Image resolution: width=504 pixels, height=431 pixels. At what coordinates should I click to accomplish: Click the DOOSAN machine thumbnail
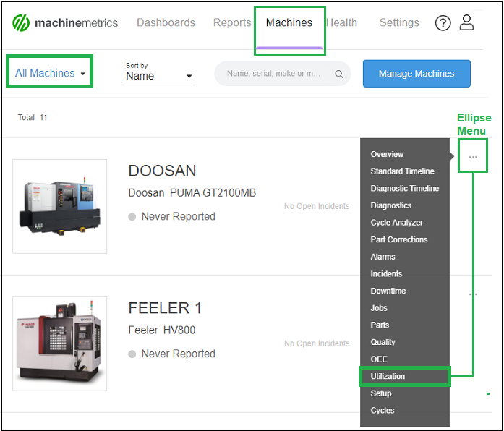[x=59, y=206]
